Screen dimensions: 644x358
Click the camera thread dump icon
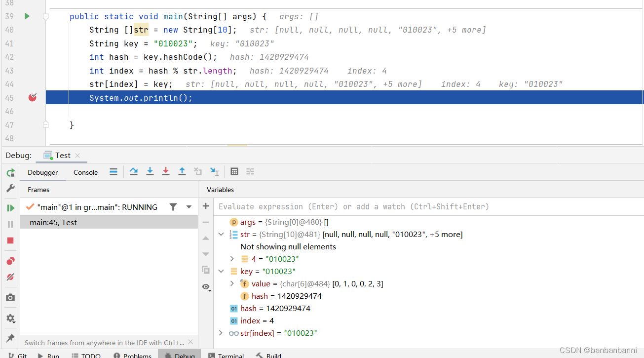(x=10, y=297)
